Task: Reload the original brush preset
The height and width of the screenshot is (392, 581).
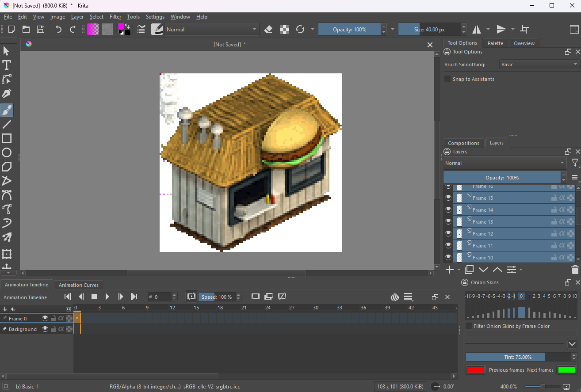Action: pyautogui.click(x=300, y=29)
